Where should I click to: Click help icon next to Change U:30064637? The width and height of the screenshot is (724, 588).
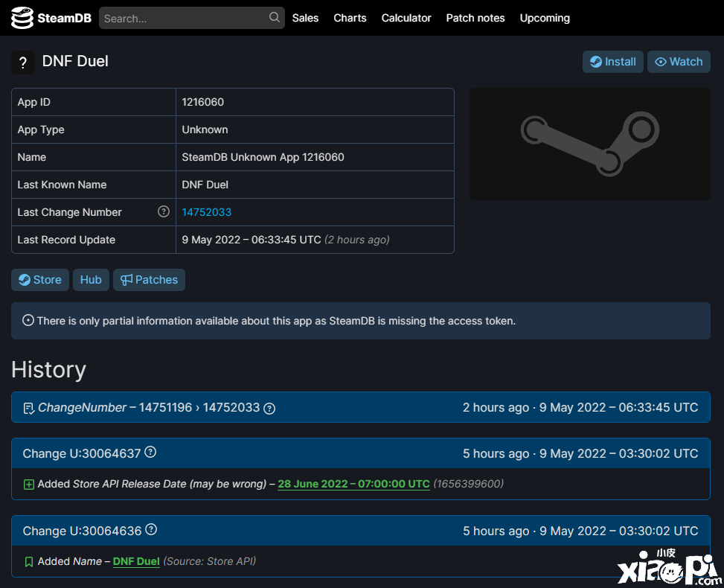[150, 452]
